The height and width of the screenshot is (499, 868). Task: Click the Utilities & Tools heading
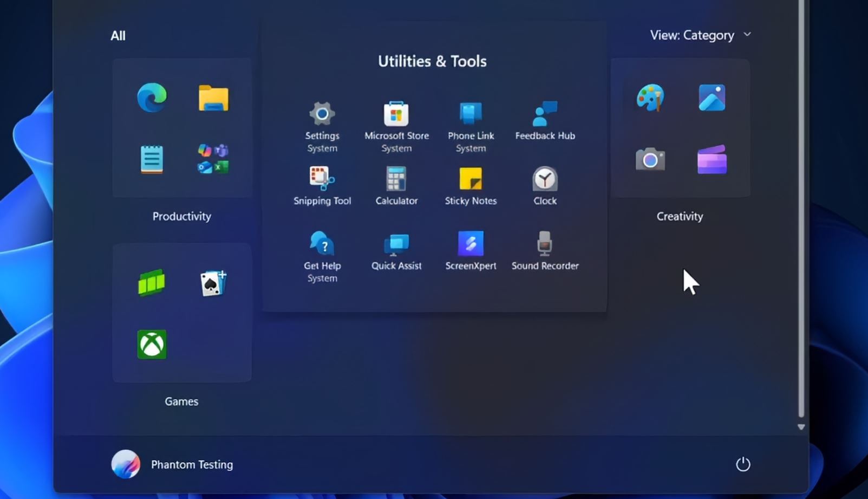coord(432,61)
